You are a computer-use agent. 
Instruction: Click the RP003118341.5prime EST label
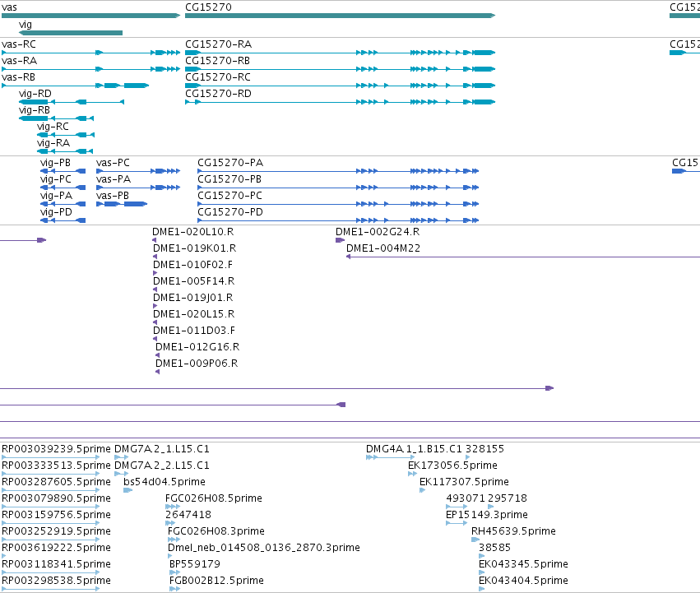click(56, 564)
